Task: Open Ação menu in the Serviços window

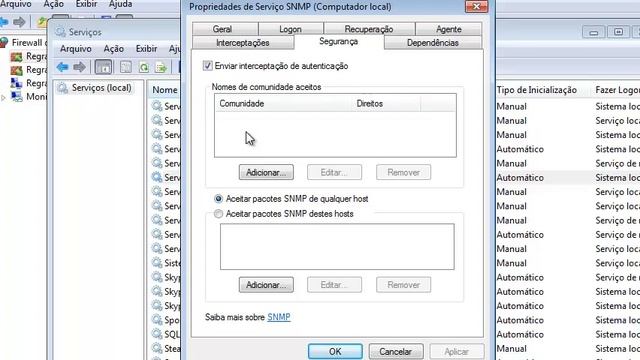Action: point(113,49)
